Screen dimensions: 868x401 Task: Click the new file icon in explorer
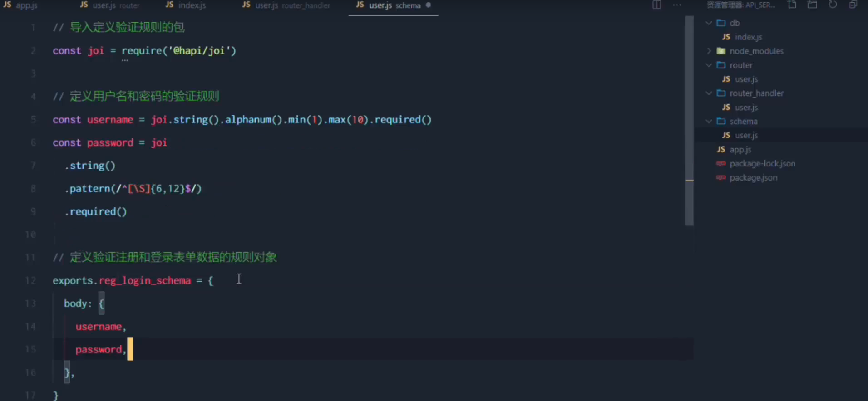(x=792, y=5)
